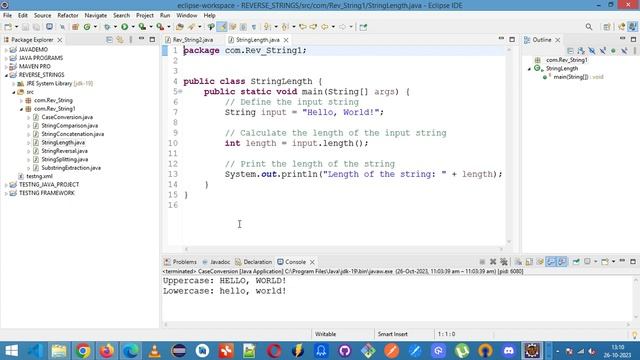Click Last Edit Location arrow icon
Viewport: 640px width, 360px height.
303,27
